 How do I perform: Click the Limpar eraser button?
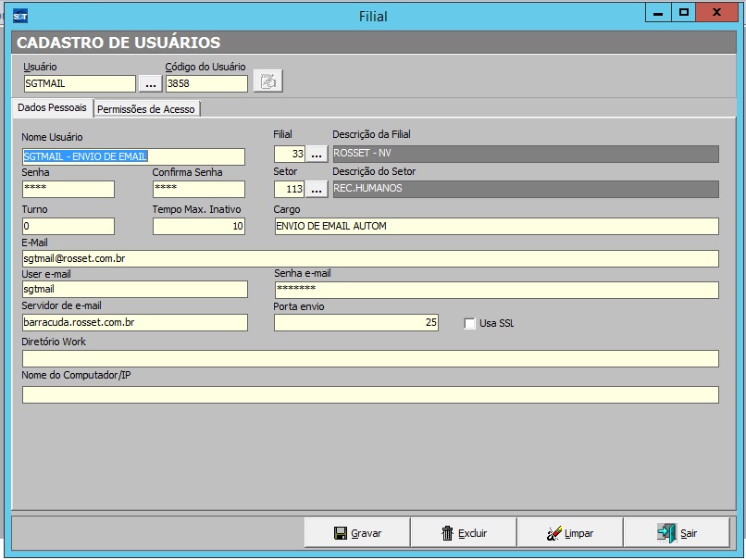[x=569, y=533]
